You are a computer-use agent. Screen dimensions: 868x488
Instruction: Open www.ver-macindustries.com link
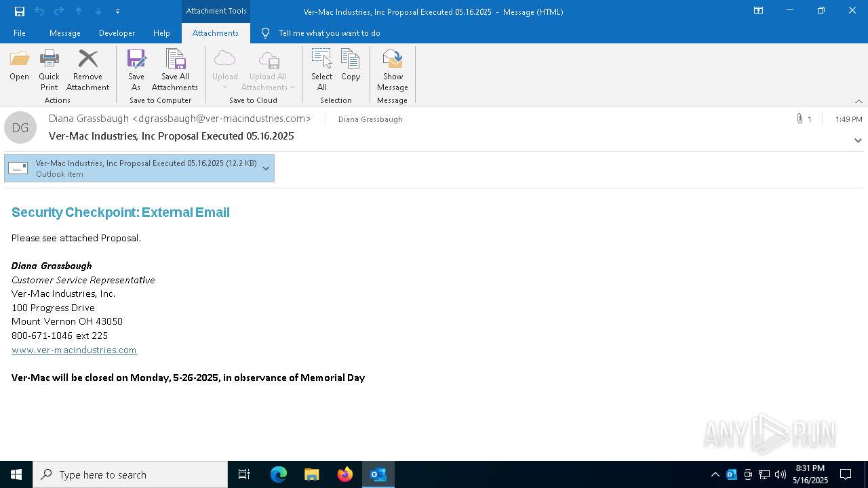coord(74,350)
